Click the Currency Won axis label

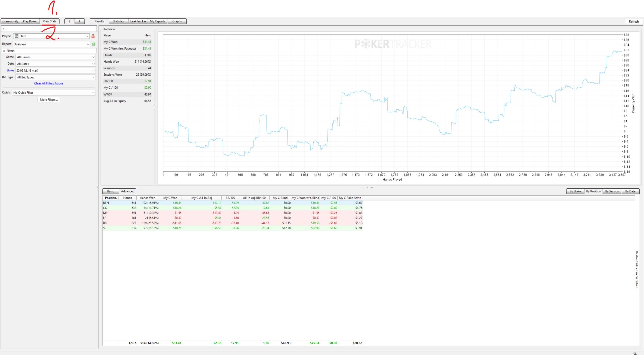tap(633, 103)
